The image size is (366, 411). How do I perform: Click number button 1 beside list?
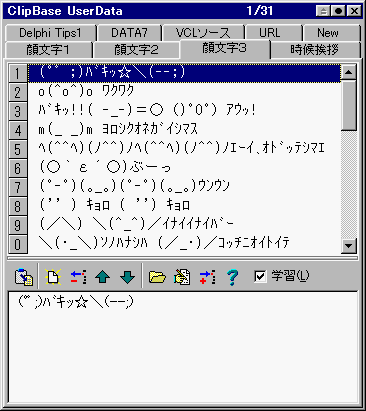18,73
